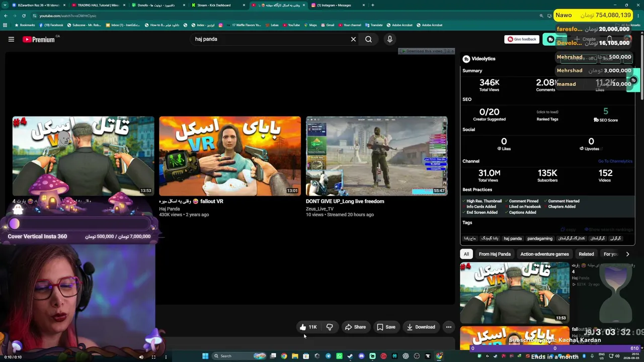Clear the YouTube search box text
This screenshot has width=644, height=362.
click(353, 39)
